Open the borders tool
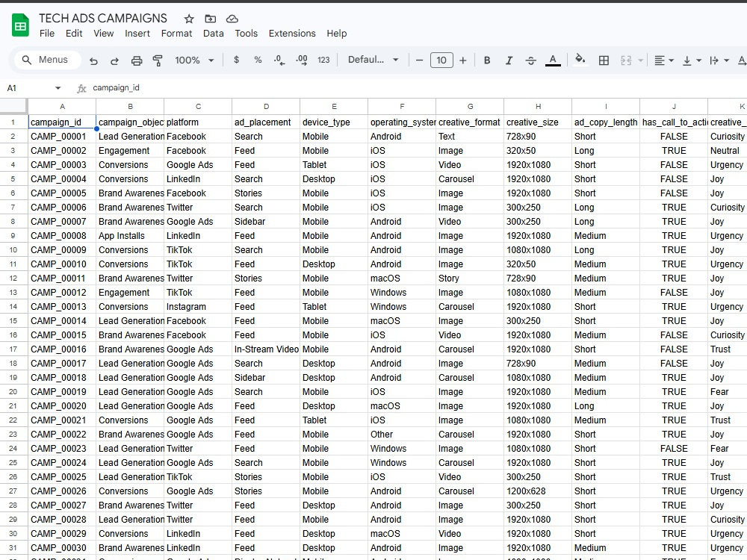Image resolution: width=747 pixels, height=560 pixels. click(x=604, y=60)
